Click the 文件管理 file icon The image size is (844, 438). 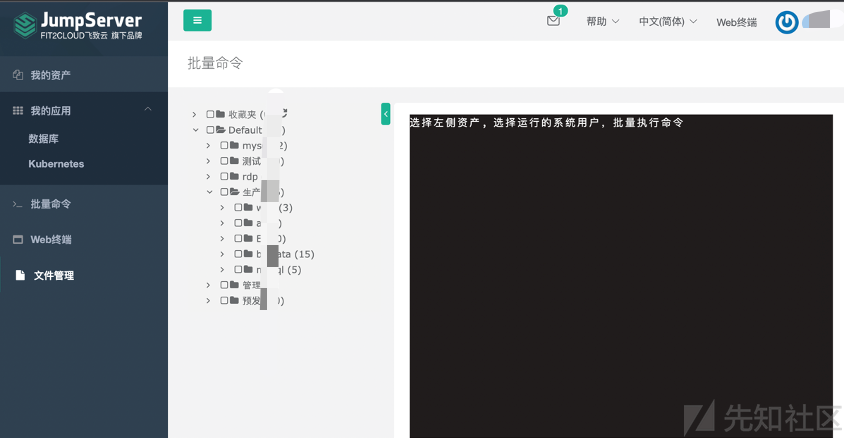[x=20, y=275]
